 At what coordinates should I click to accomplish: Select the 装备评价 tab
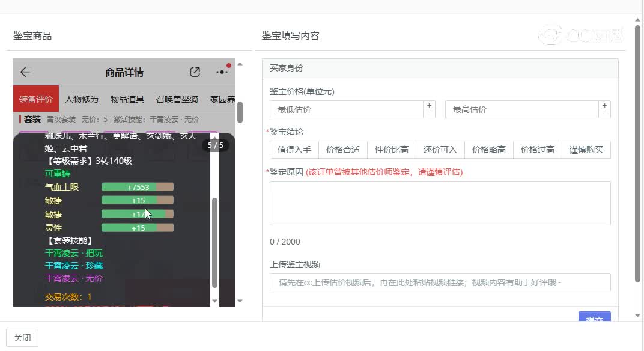point(35,99)
